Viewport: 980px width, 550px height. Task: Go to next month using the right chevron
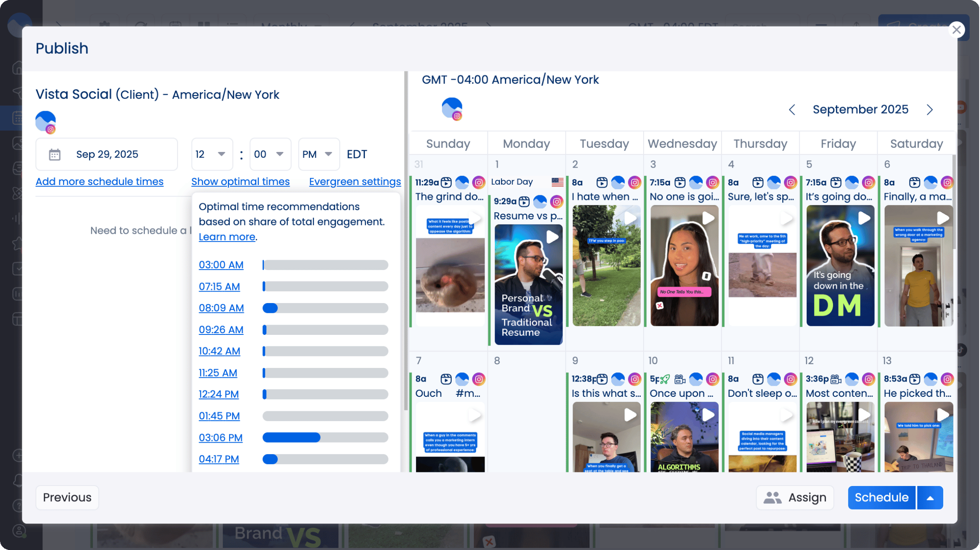(x=929, y=109)
